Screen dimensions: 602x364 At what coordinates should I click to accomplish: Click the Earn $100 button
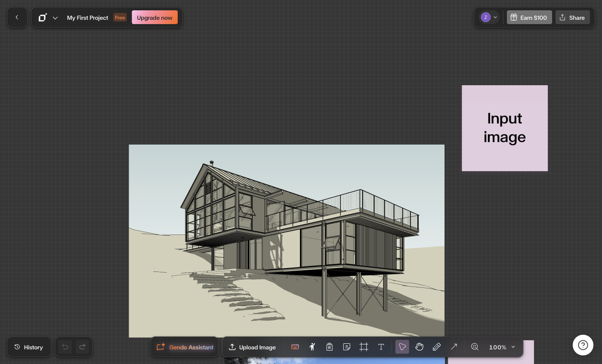point(529,18)
